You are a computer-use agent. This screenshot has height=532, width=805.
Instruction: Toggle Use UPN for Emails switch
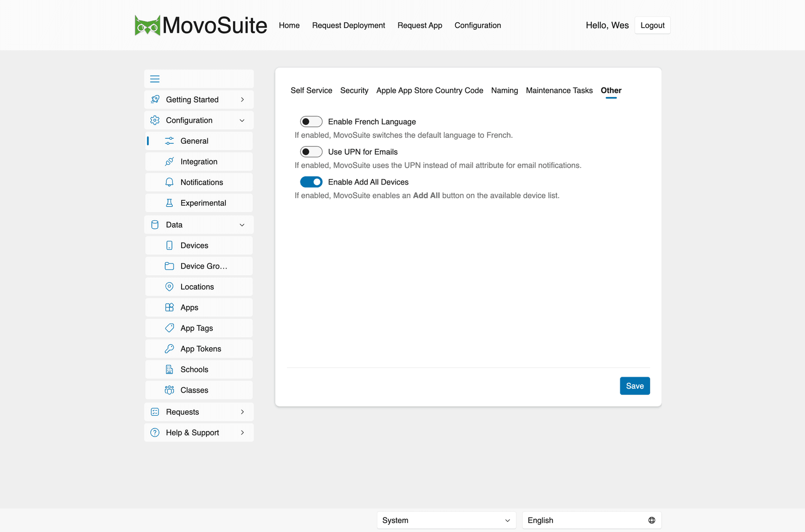311,152
